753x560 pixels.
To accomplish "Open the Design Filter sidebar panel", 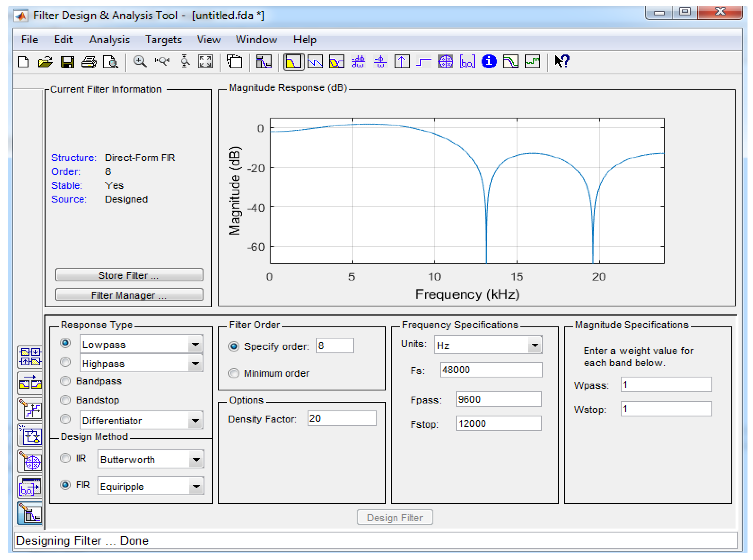I will [30, 514].
